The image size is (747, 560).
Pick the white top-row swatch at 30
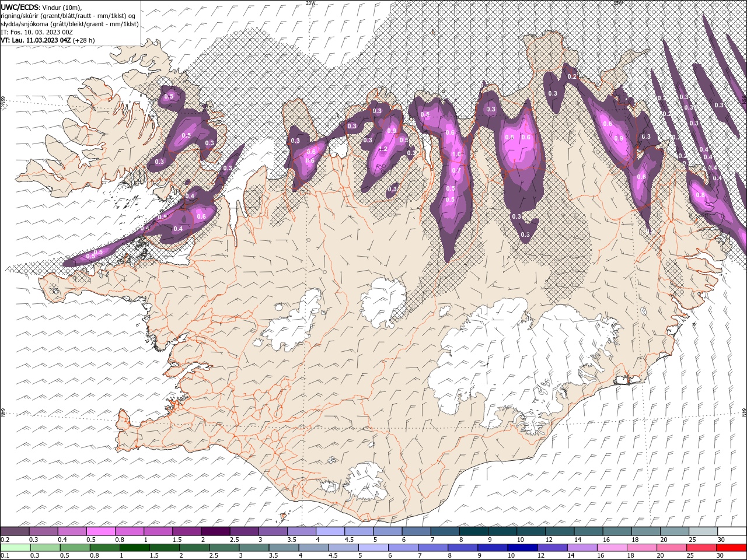pos(731,531)
